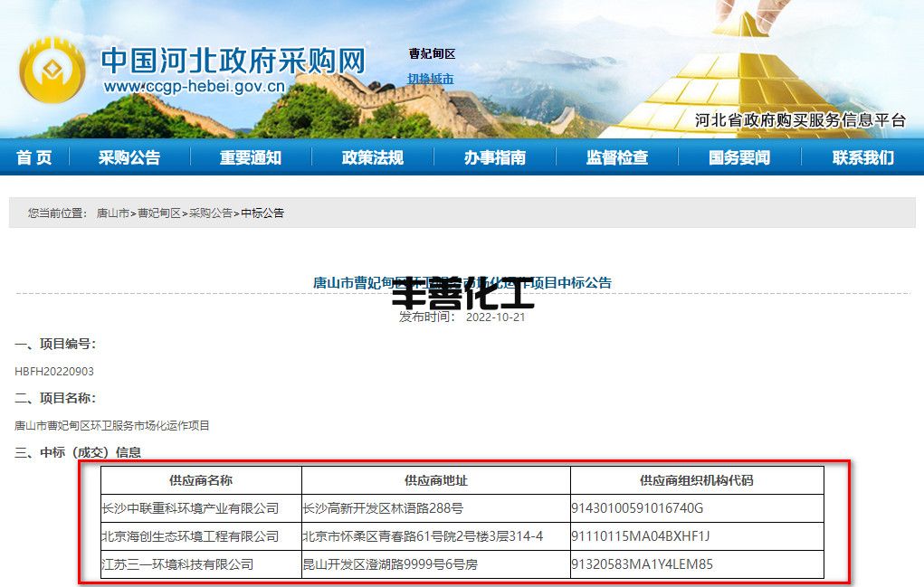The image size is (924, 587).
Task: Click 联系我们 in the navigation bar
Action: (x=862, y=157)
